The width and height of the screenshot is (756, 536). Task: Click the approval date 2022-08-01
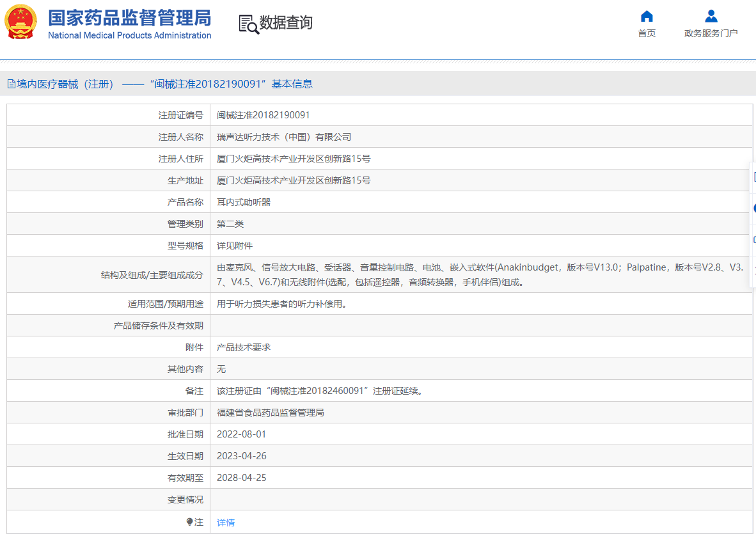[241, 434]
